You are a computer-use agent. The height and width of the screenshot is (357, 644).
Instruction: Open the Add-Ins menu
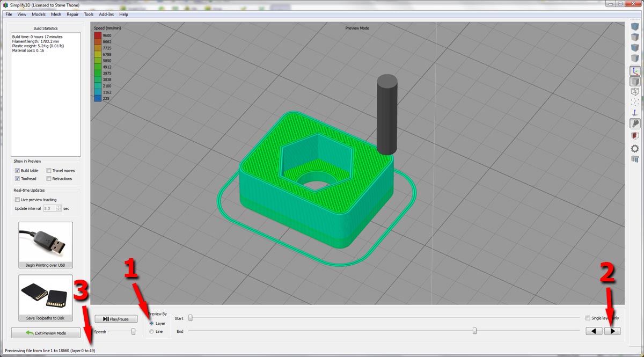click(106, 14)
